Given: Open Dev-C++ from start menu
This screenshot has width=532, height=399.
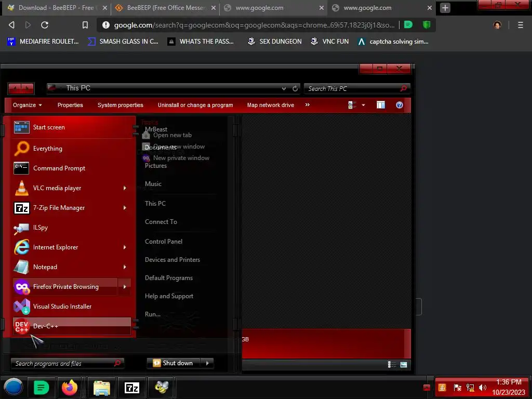Looking at the screenshot, I should (x=71, y=326).
